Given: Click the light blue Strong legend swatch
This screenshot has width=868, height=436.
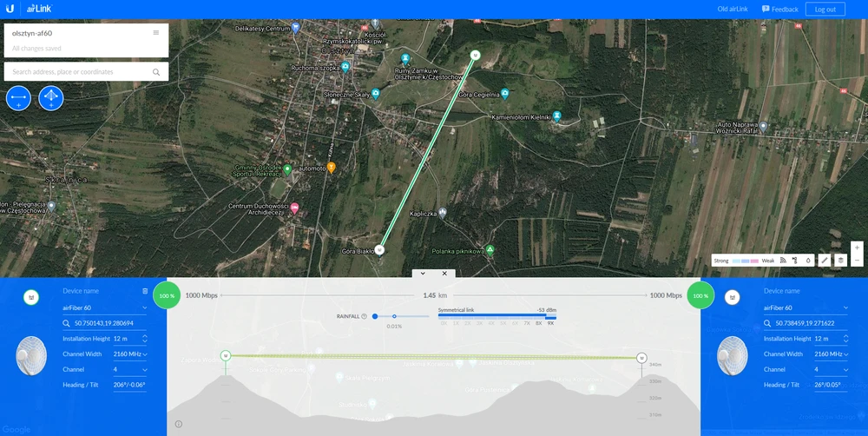Looking at the screenshot, I should (737, 261).
